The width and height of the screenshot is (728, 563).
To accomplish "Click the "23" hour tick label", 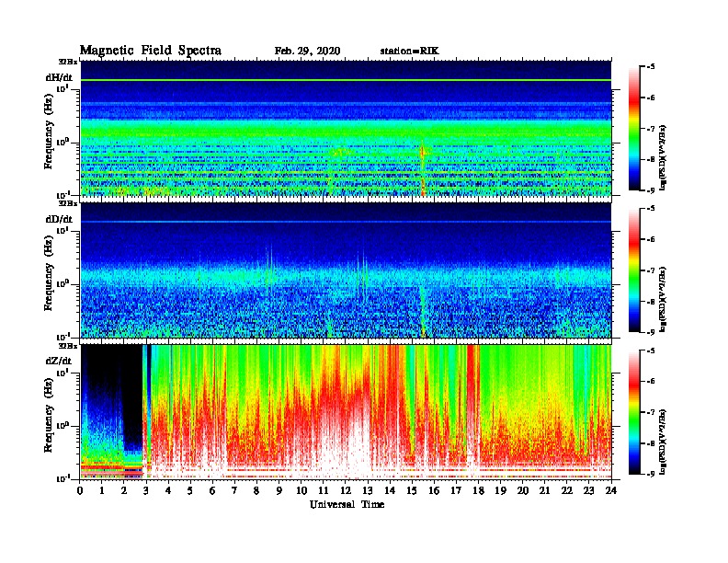I will click(x=588, y=490).
